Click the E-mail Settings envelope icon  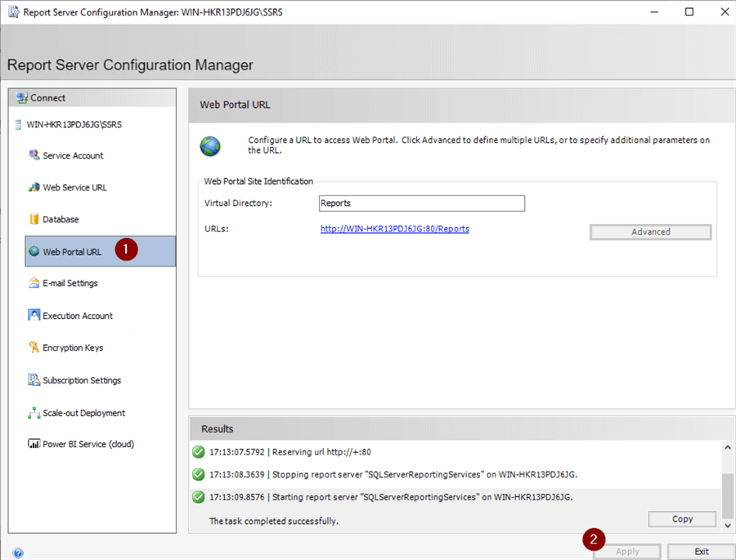click(34, 283)
